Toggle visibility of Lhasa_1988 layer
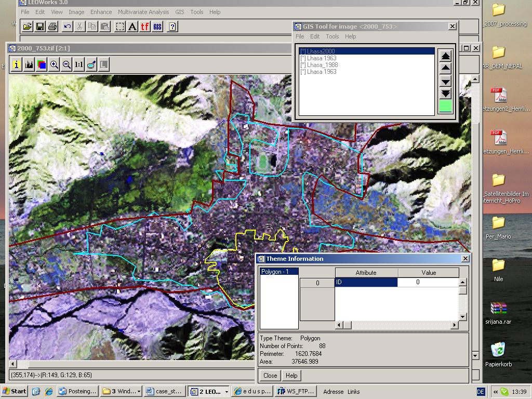Viewport: 532px width, 399px height. tap(302, 65)
